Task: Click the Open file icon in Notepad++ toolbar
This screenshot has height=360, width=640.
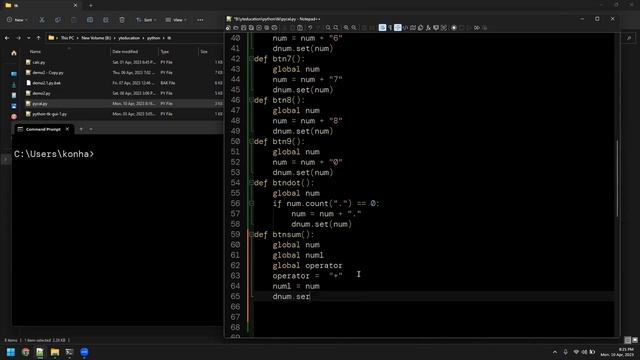Action: [x=236, y=28]
